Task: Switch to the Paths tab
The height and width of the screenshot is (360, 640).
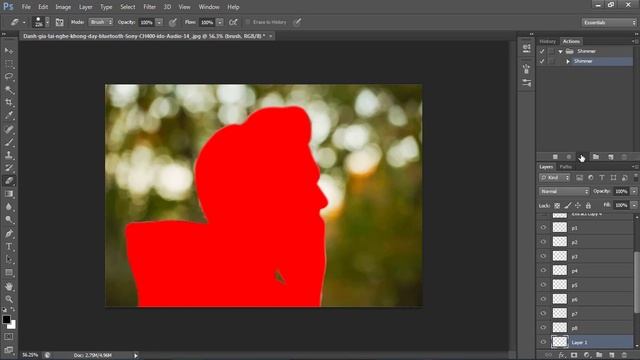Action: pos(565,167)
